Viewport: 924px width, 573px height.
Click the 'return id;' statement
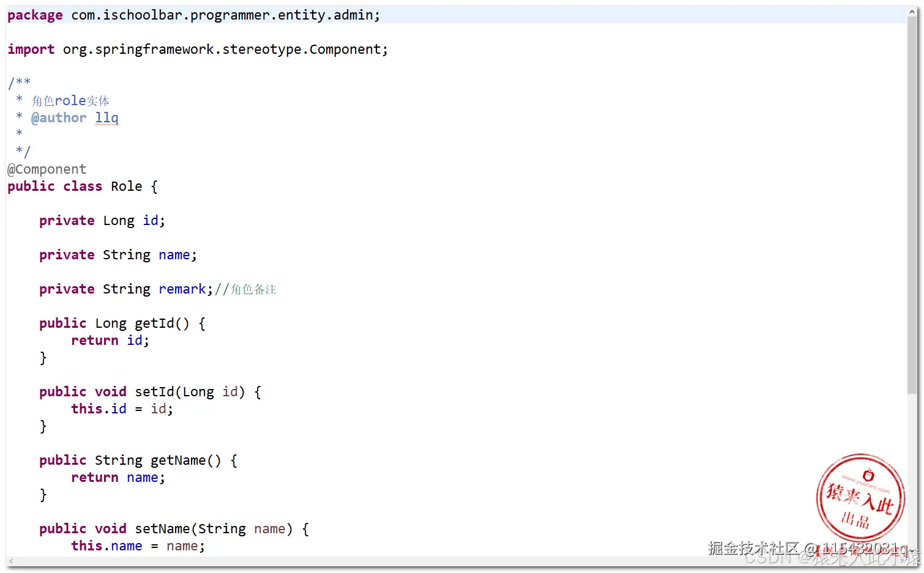(110, 341)
